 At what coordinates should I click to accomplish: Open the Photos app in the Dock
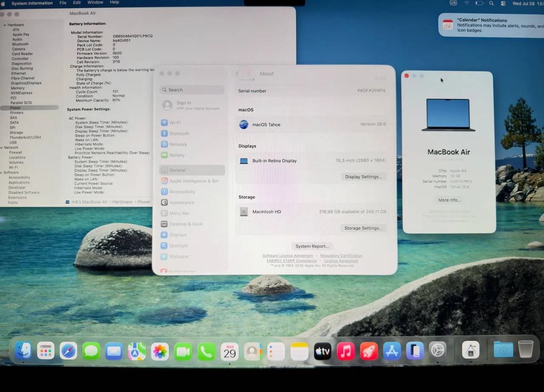coord(160,351)
